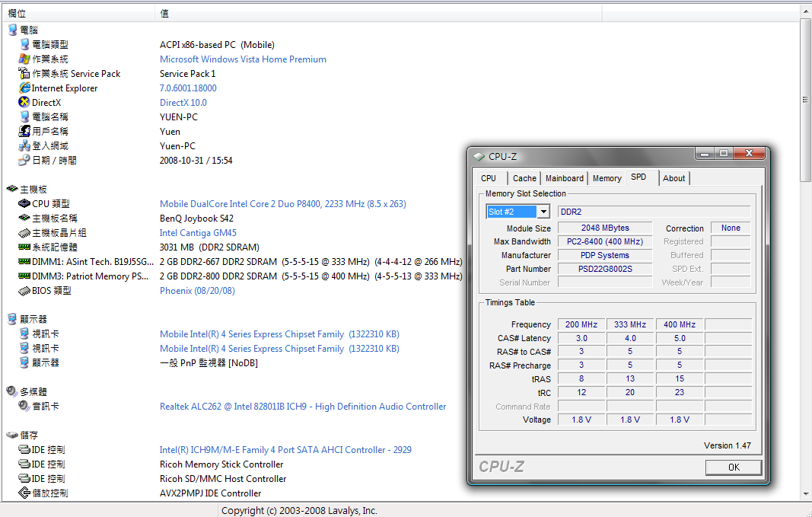The image size is (812, 517).
Task: Select the 一般 PnP 監視器 [NoDB] value
Action: [209, 362]
